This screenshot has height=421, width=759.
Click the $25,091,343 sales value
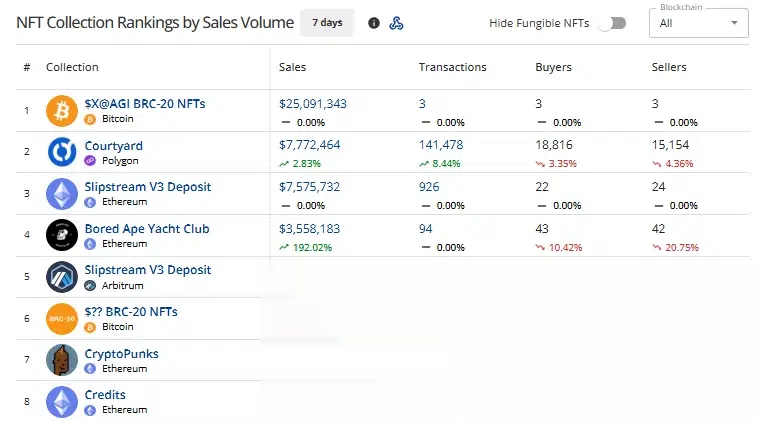[313, 104]
